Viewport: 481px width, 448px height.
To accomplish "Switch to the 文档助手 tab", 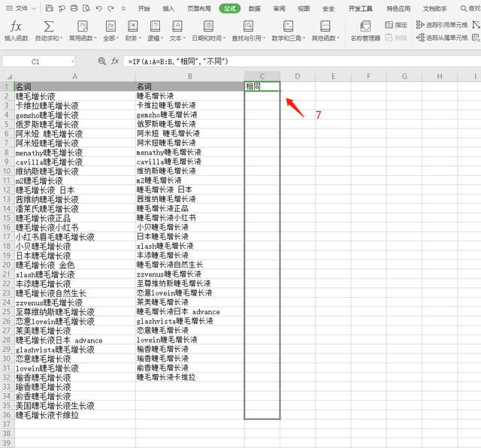I will click(435, 8).
